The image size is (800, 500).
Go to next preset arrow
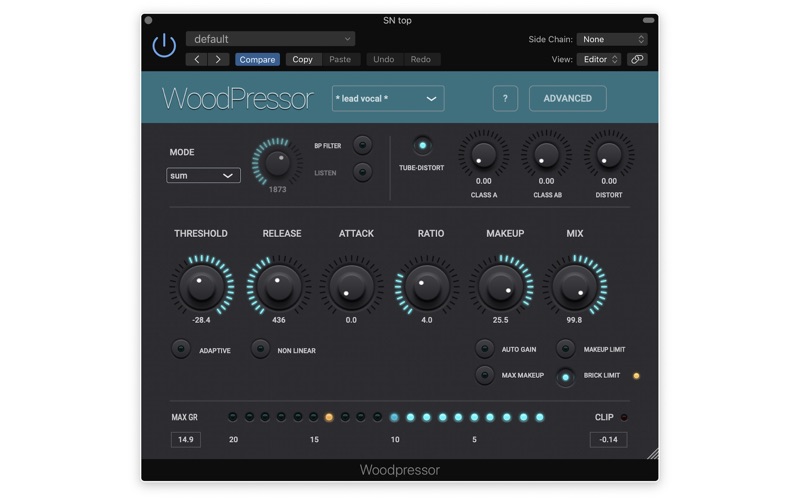tap(218, 59)
